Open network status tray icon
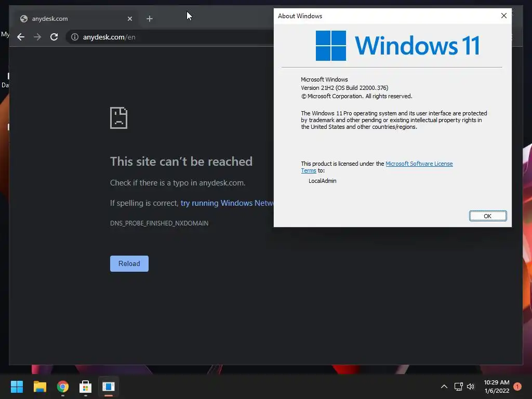This screenshot has width=532, height=399. tap(458, 387)
